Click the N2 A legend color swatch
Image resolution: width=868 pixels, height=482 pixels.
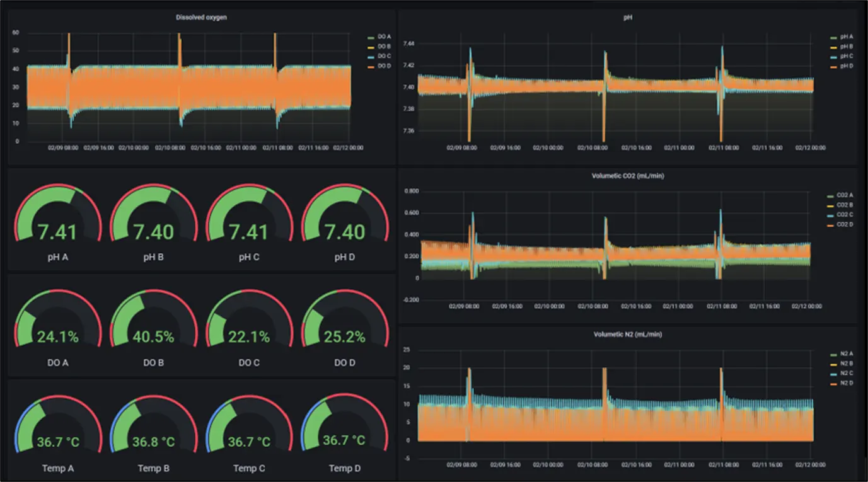tap(833, 354)
